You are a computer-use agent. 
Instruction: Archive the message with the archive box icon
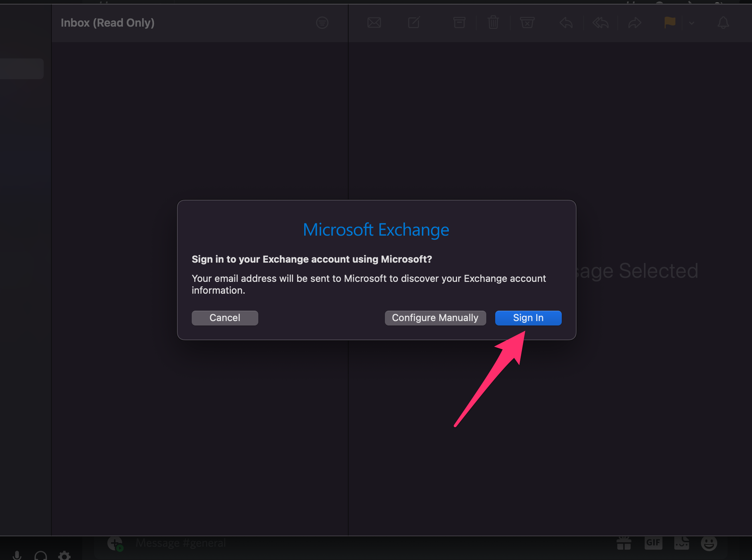[459, 23]
